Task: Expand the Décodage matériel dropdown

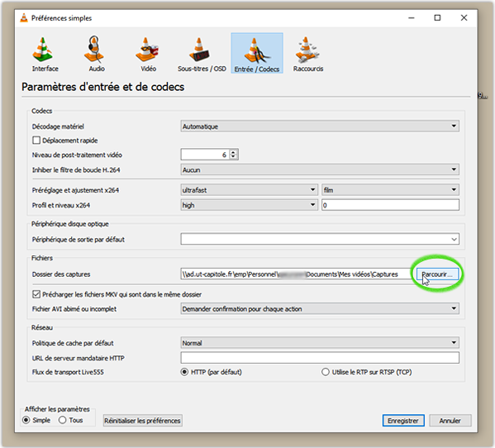Action: click(320, 126)
